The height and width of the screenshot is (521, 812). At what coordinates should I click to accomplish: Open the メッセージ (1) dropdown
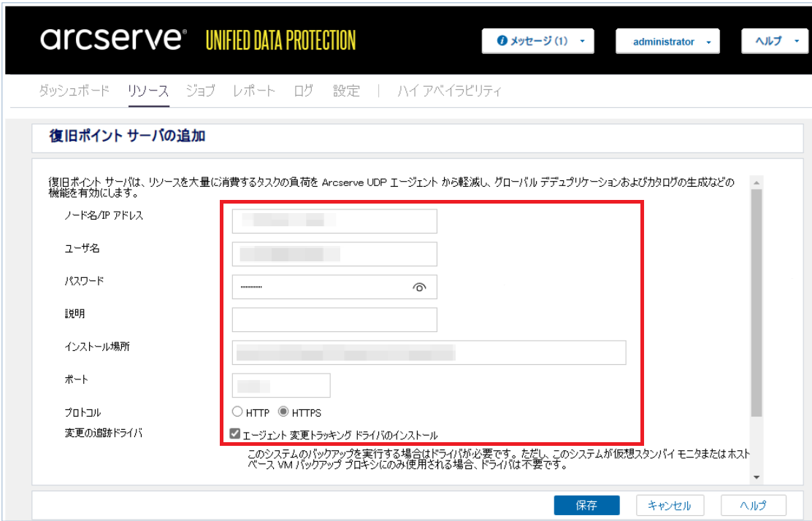click(537, 41)
